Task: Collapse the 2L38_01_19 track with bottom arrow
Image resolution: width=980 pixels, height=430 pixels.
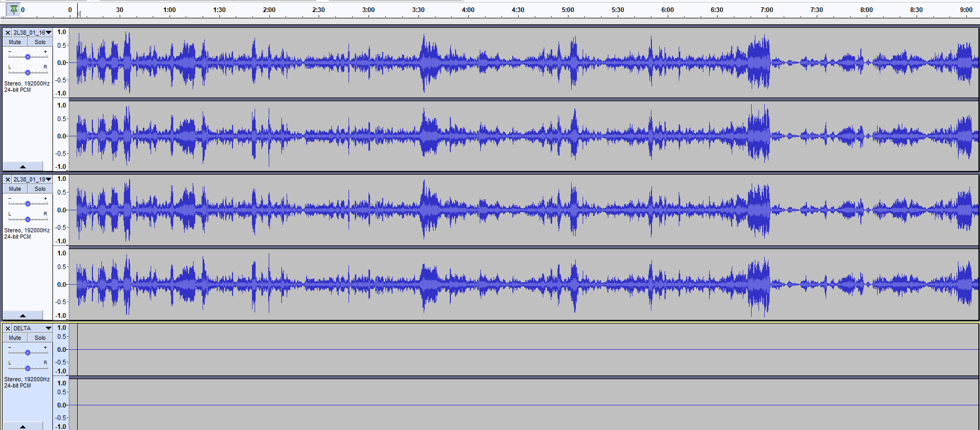Action: point(23,315)
